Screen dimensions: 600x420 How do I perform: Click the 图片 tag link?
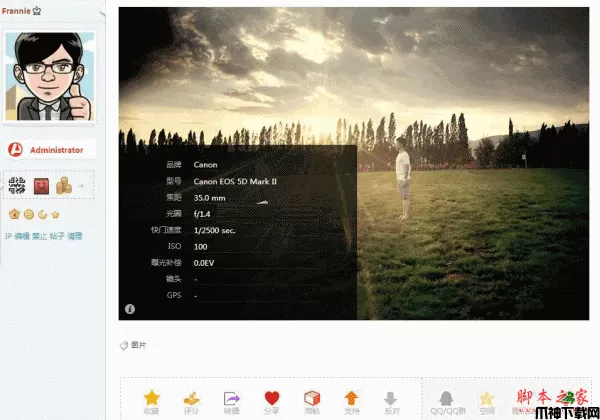[139, 345]
